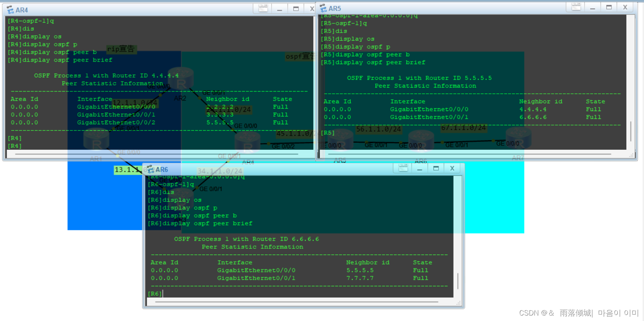Click 'OSPF Process 1 with Router ID 5.5.5.5'
Image resolution: width=644 pixels, height=321 pixels.
tap(419, 78)
